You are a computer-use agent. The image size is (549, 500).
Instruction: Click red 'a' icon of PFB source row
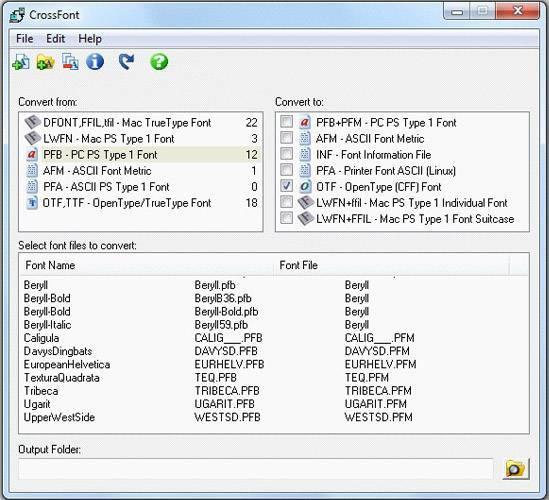[32, 154]
